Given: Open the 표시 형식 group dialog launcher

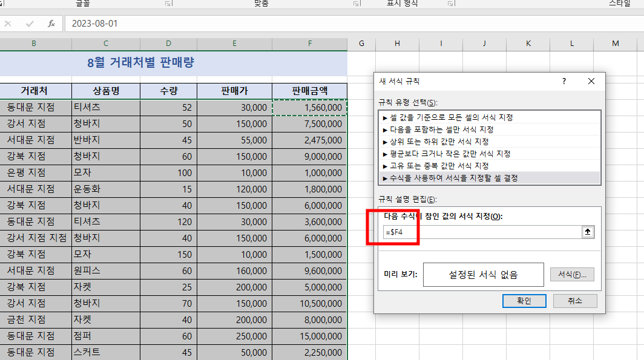Looking at the screenshot, I should pyautogui.click(x=450, y=3).
